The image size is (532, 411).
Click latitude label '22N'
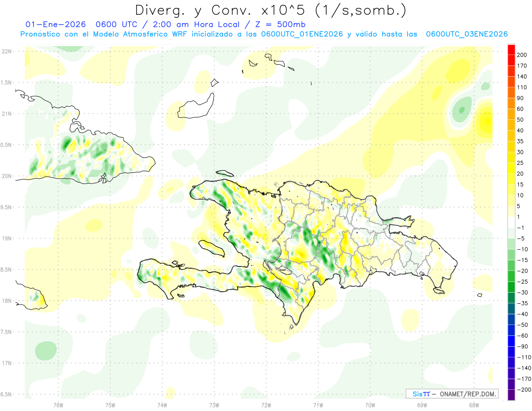7,51
